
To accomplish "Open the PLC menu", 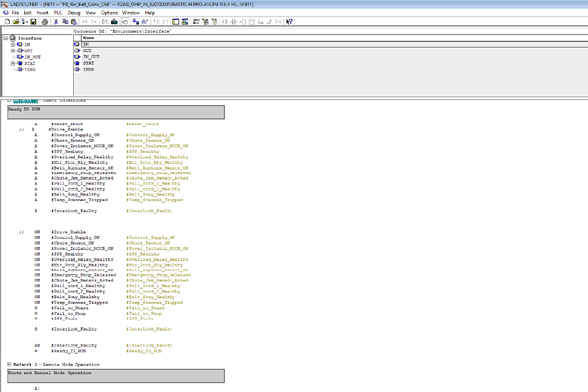I will [x=58, y=13].
